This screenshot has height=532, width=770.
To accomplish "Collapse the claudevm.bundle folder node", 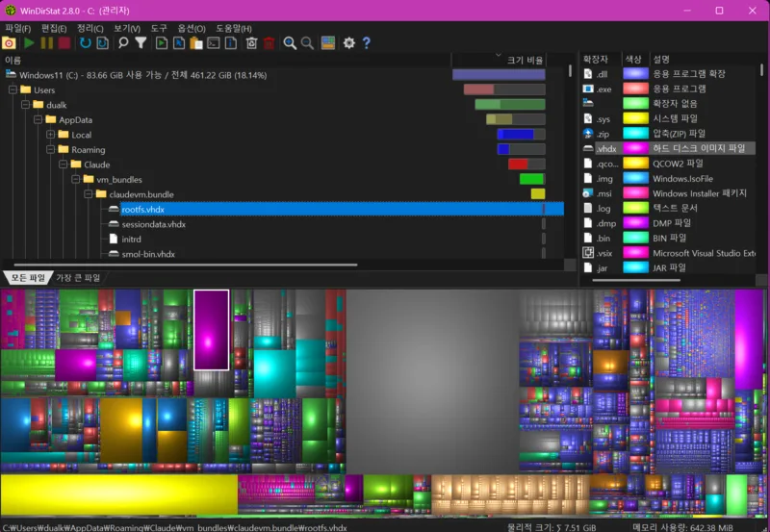I will click(88, 194).
